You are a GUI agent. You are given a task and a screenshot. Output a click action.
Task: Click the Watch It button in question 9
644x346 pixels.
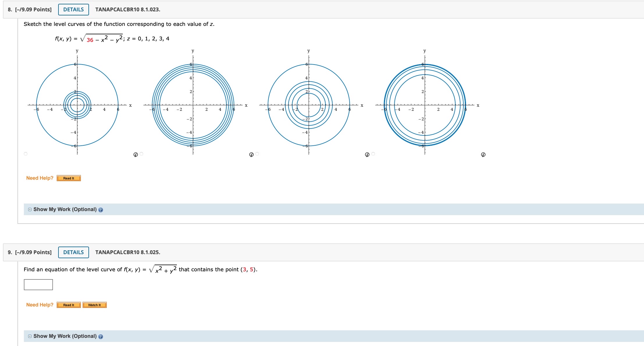click(94, 305)
